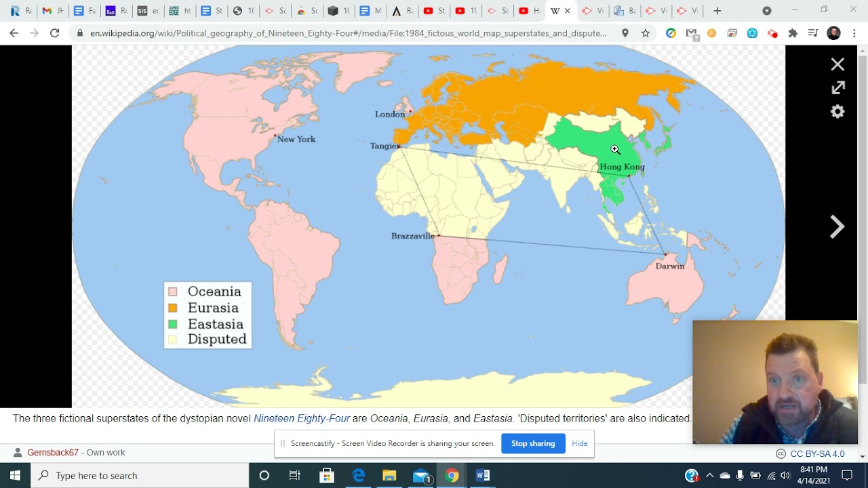The width and height of the screenshot is (868, 488).
Task: Go to the next image arrow
Action: 837,227
